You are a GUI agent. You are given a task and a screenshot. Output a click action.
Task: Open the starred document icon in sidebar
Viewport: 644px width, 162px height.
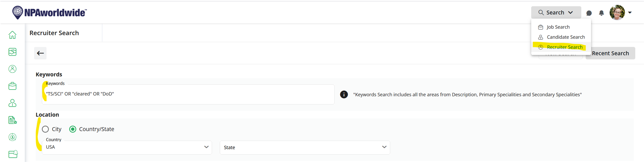pyautogui.click(x=12, y=120)
